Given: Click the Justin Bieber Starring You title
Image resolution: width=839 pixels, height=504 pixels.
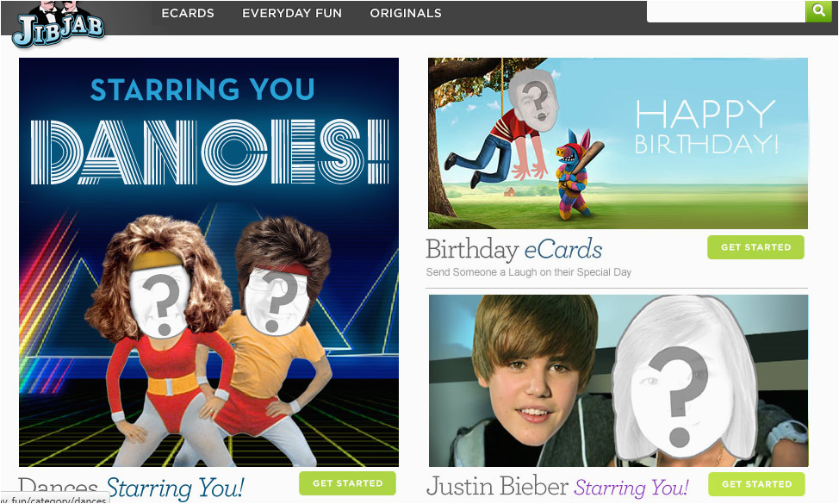Looking at the screenshot, I should click(557, 487).
